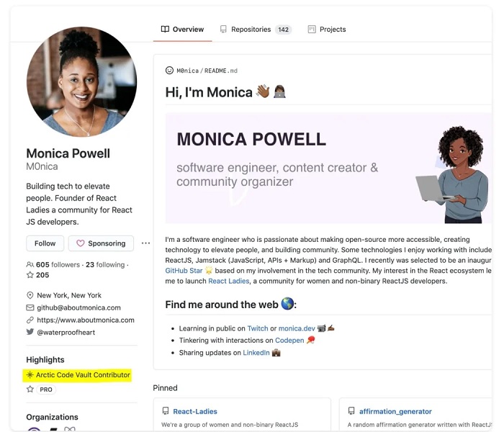
Task: Click Monica's profile avatar photo
Action: pyautogui.click(x=81, y=82)
